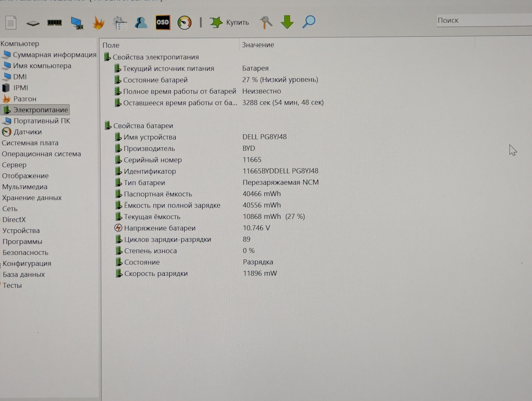Open Портативный ПК tree item

[36, 121]
